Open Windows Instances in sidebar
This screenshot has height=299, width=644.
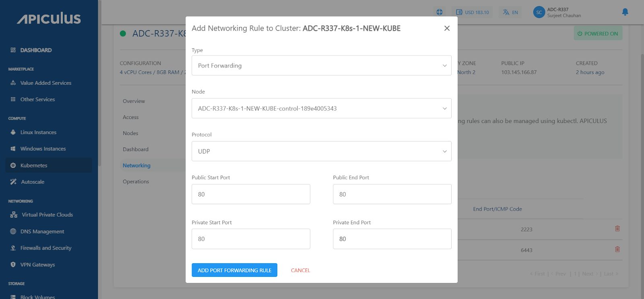coord(43,149)
